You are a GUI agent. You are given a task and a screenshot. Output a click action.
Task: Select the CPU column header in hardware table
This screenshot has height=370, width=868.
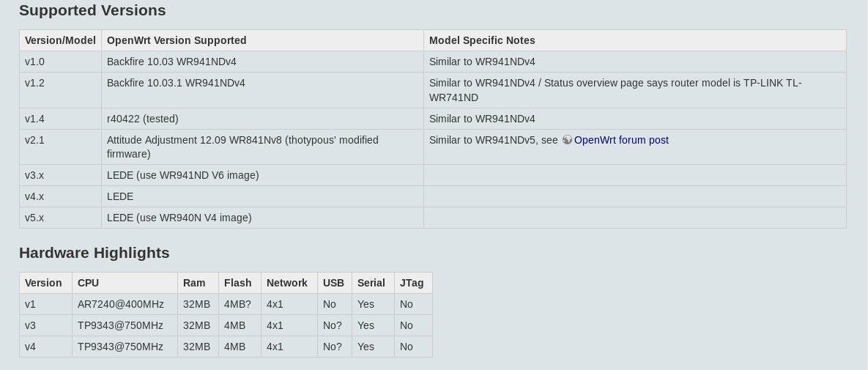tap(125, 283)
